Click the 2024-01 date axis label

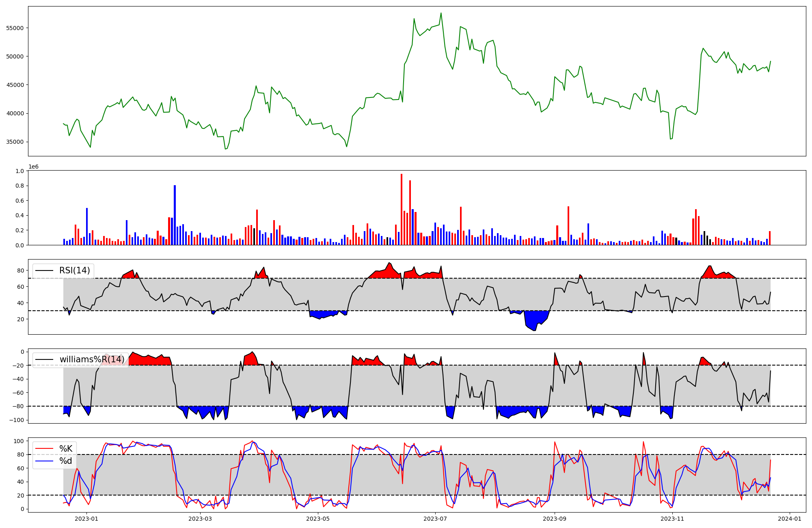[x=789, y=519]
